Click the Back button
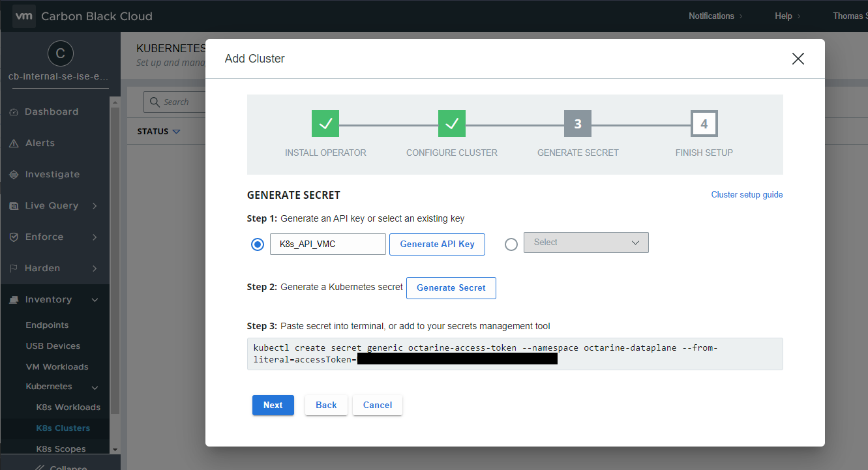 click(326, 405)
